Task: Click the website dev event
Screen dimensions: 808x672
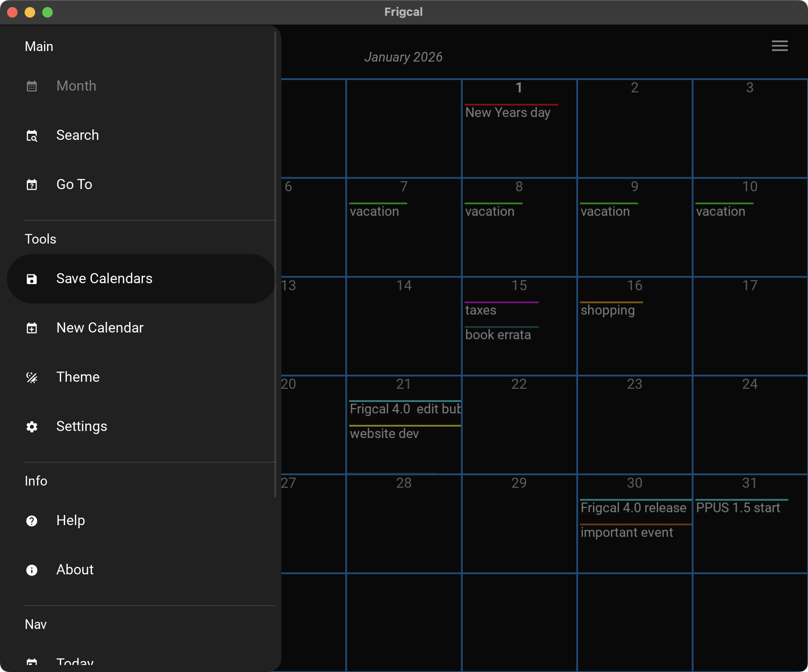Action: tap(384, 434)
